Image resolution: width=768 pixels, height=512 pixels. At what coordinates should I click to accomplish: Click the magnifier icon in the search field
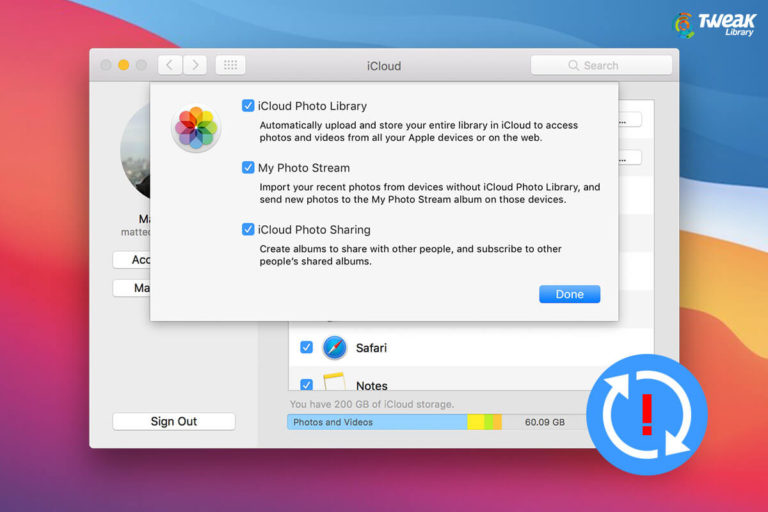(573, 65)
